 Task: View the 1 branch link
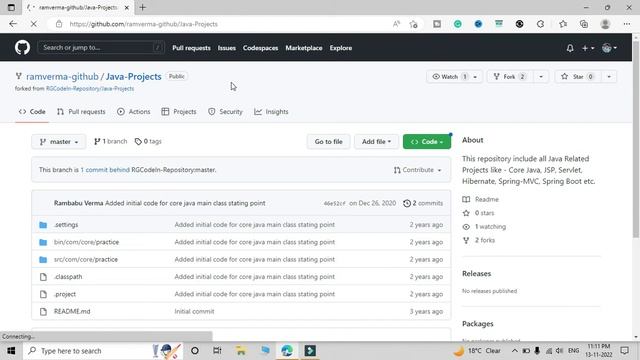tap(111, 142)
